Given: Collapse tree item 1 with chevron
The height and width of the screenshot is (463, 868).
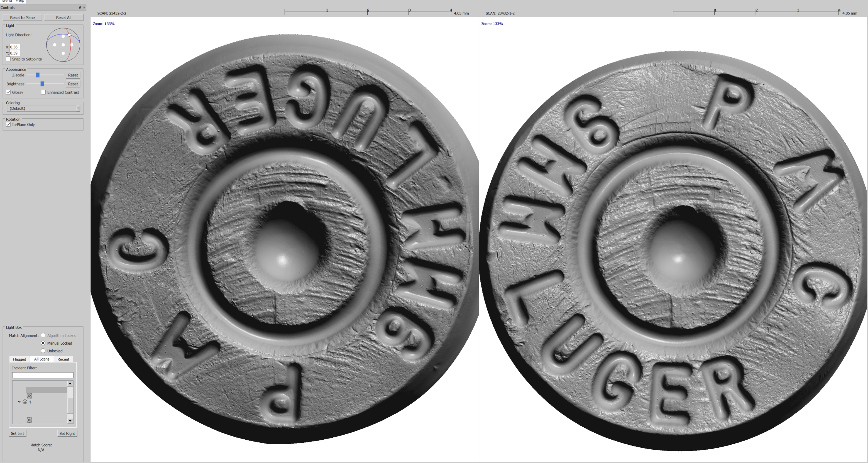Looking at the screenshot, I should pos(19,402).
